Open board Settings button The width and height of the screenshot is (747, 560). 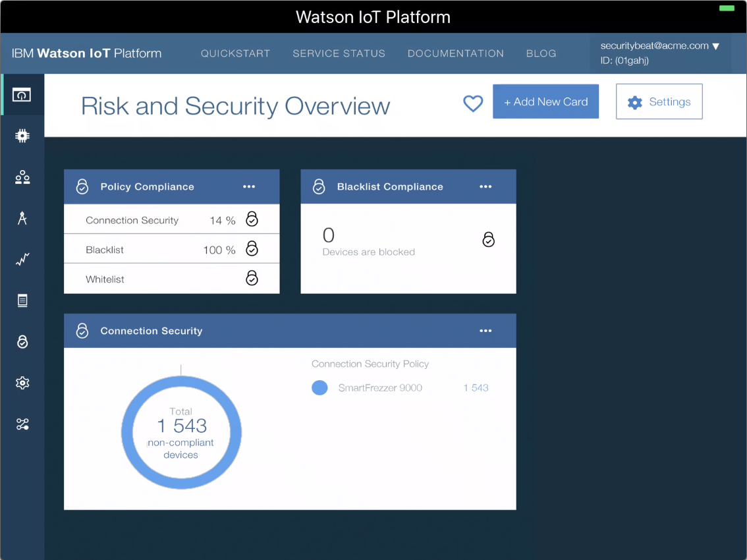coord(659,101)
